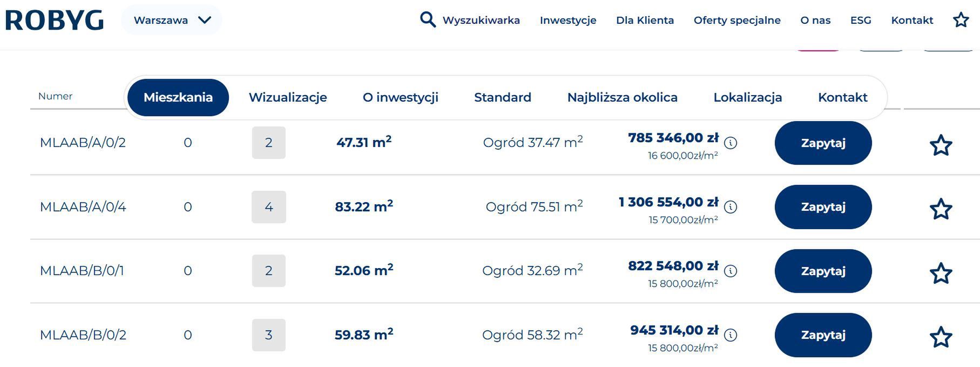Open the favorites star icon in the top bar
The width and height of the screenshot is (980, 367).
[961, 19]
